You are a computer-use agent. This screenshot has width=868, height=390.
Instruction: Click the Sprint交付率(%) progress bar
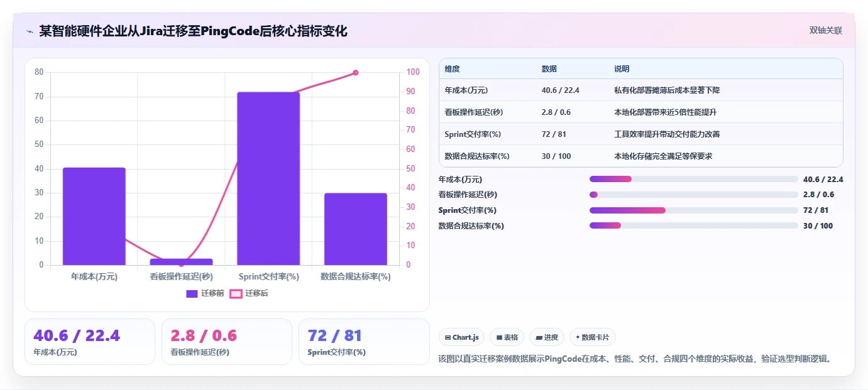point(693,210)
